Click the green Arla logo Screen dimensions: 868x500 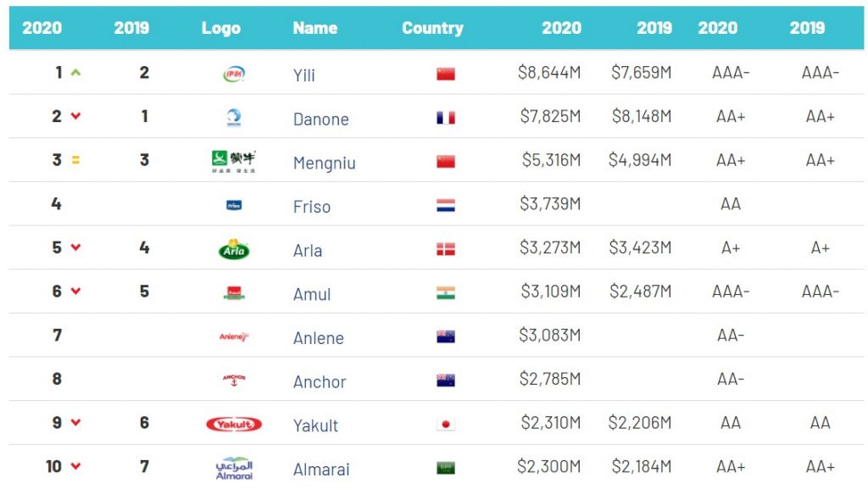[x=234, y=249]
